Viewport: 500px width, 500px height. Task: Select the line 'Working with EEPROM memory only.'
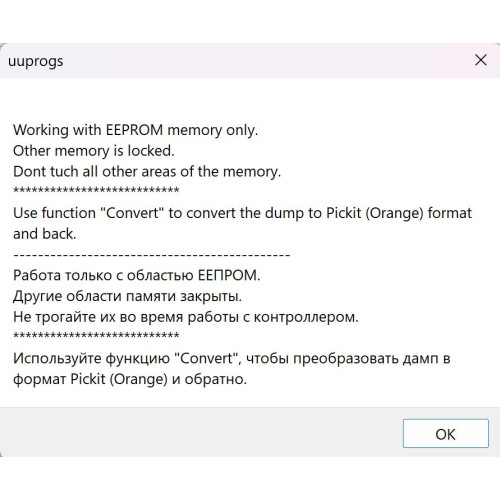(135, 130)
